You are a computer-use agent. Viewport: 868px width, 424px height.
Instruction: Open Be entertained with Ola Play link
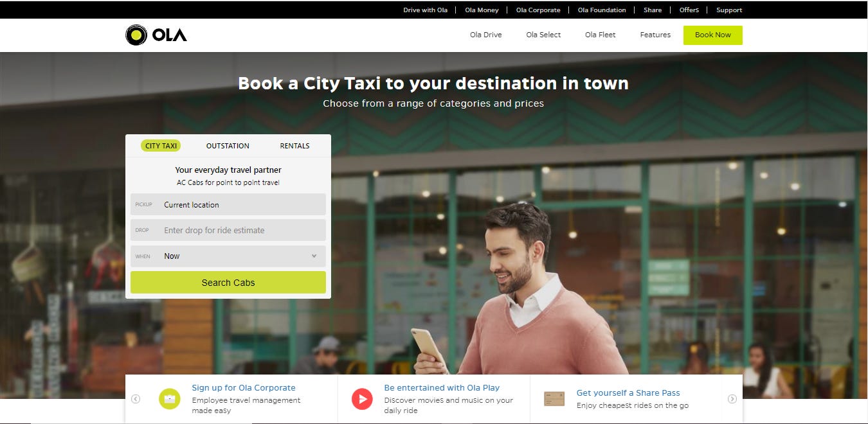point(442,388)
